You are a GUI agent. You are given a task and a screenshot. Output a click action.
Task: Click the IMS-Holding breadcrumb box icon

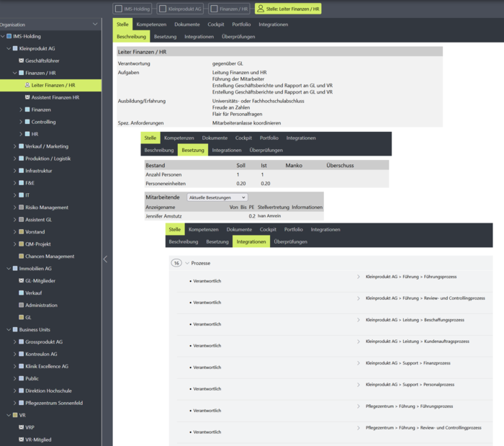119,9
